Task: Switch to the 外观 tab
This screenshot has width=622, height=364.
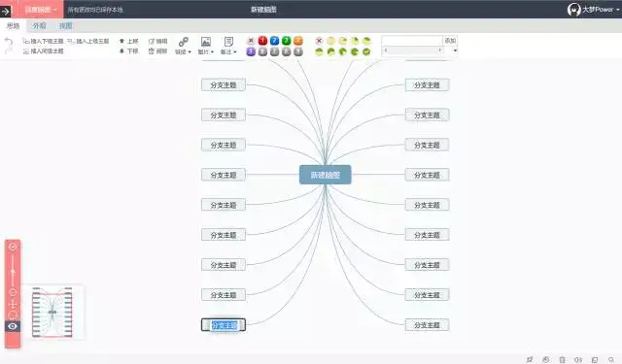Action: point(39,26)
